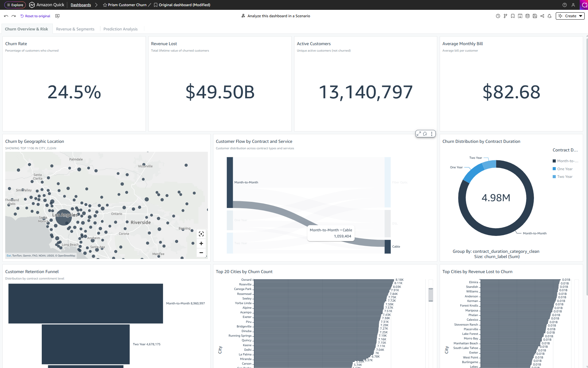
Task: Open three-dot menu on Customer Flow visual
Action: point(432,134)
